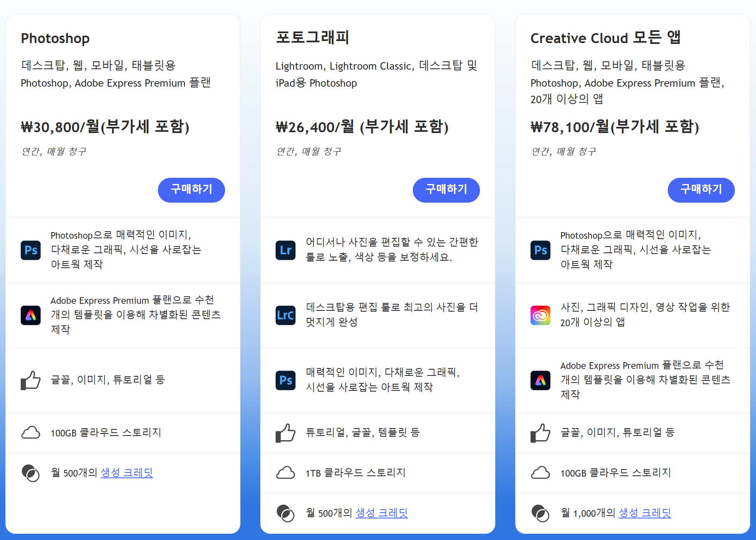The image size is (756, 540).
Task: Click the generative credit icon under 포토그래피
Action: [285, 513]
